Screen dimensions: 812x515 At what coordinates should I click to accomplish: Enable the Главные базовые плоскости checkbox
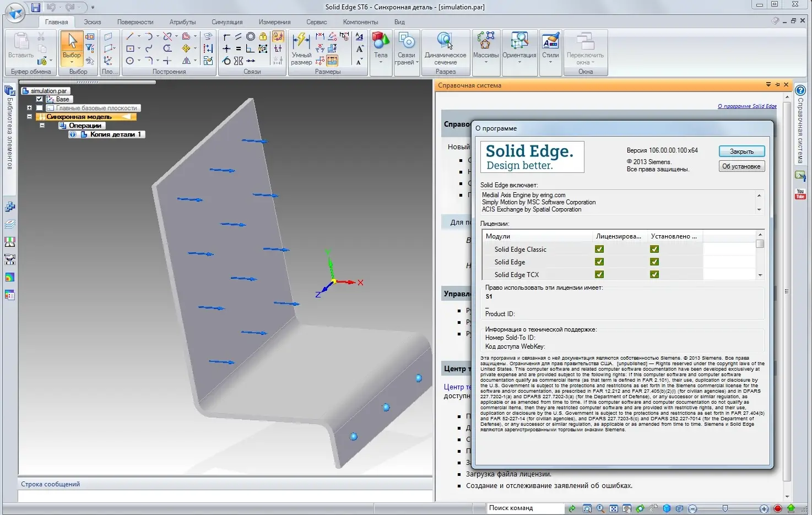click(39, 108)
